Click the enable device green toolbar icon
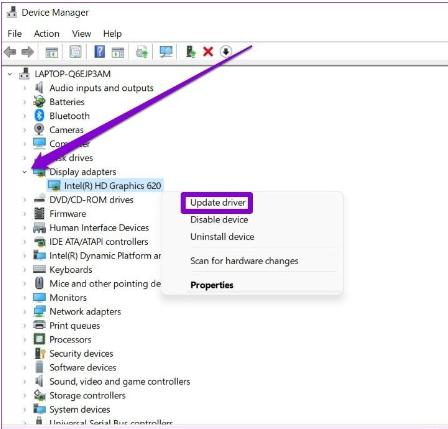Viewport: 448px width, 429px height. click(191, 52)
